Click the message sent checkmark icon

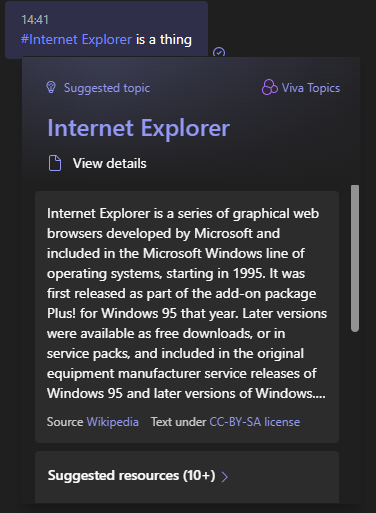[x=219, y=52]
